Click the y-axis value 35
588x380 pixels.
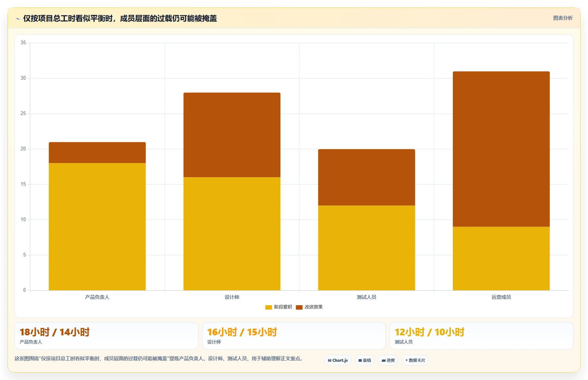click(23, 43)
